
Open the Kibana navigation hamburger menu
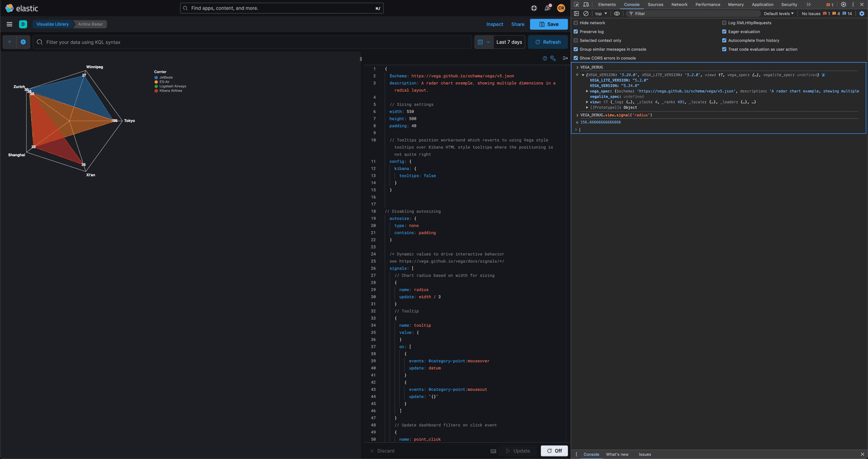(x=10, y=24)
